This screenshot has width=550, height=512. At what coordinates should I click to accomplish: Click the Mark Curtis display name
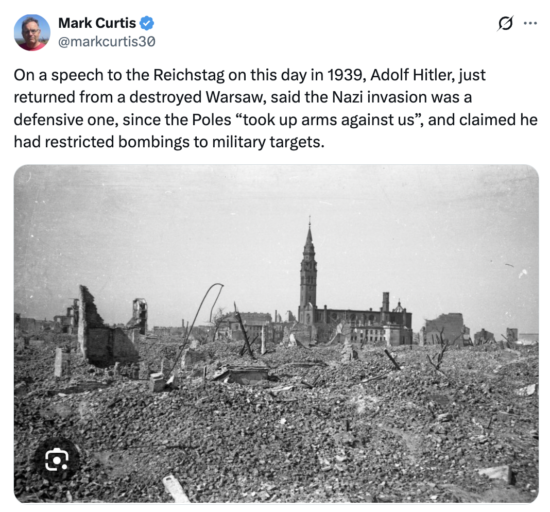(x=97, y=23)
